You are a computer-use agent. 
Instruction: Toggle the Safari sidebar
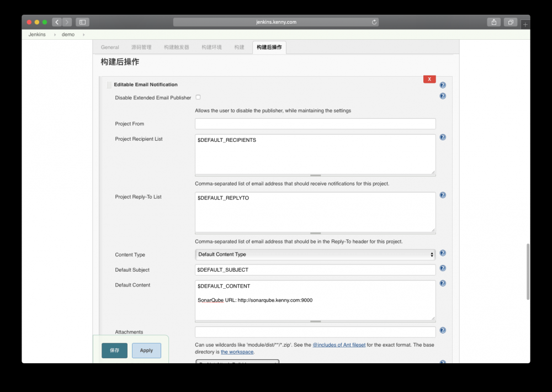(82, 22)
